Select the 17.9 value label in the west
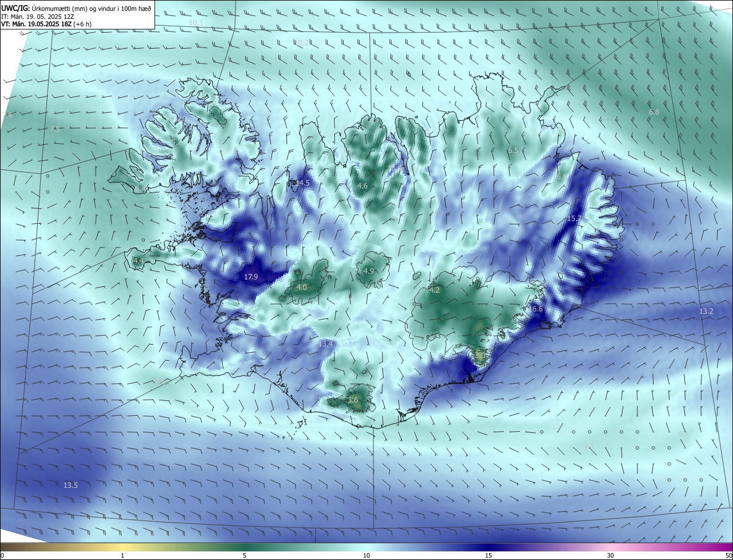The width and height of the screenshot is (733, 560). 251,277
